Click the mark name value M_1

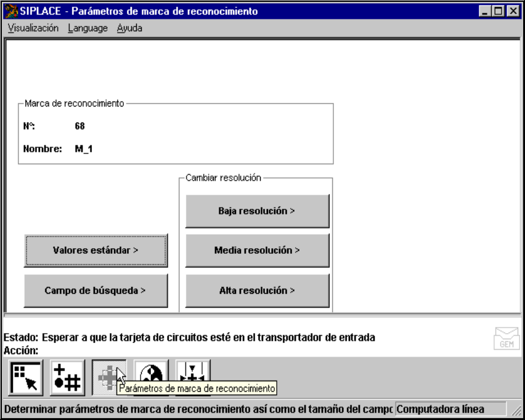pos(84,149)
